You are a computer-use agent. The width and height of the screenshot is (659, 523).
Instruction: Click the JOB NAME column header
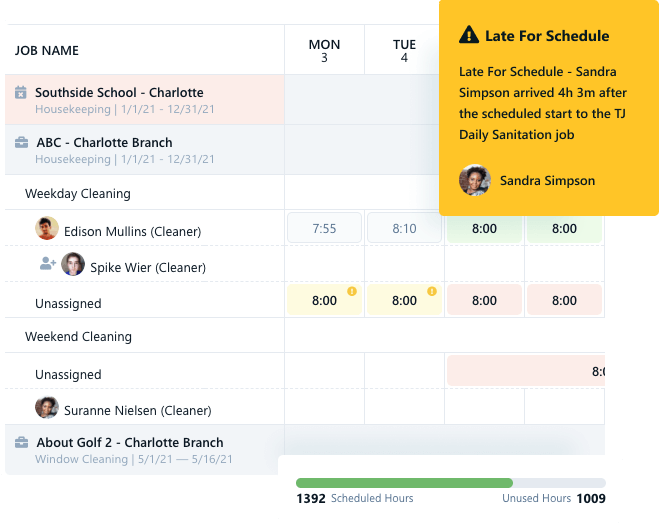47,51
